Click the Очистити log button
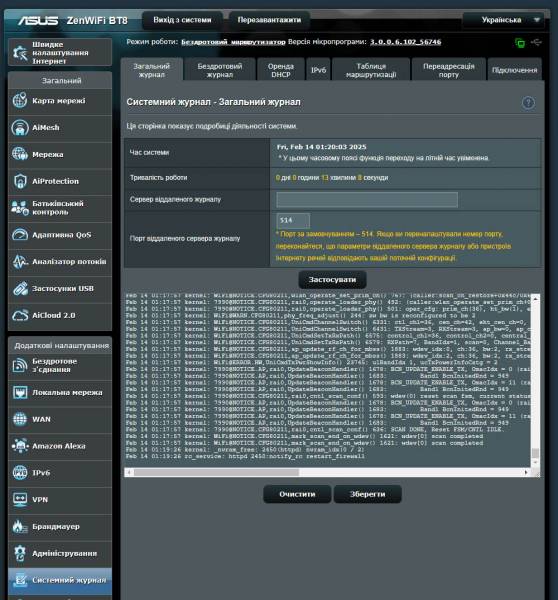The image size is (558, 600). pos(297,494)
